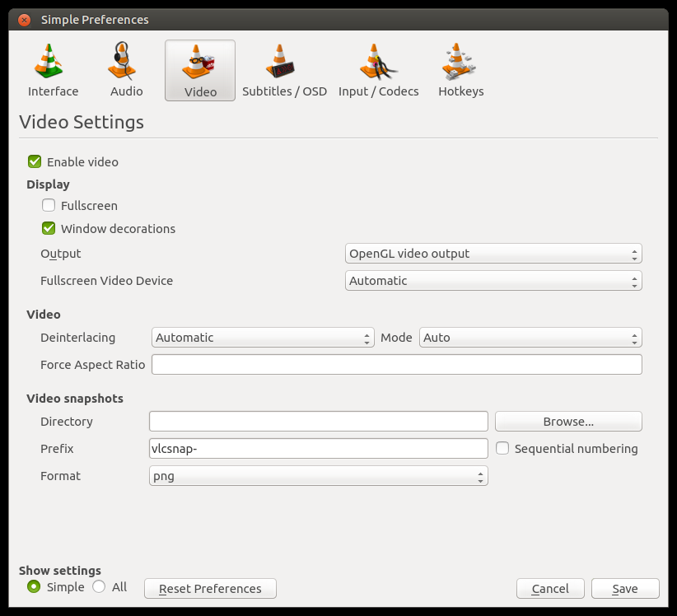Disable Window decorations
This screenshot has width=677, height=616.
click(48, 228)
